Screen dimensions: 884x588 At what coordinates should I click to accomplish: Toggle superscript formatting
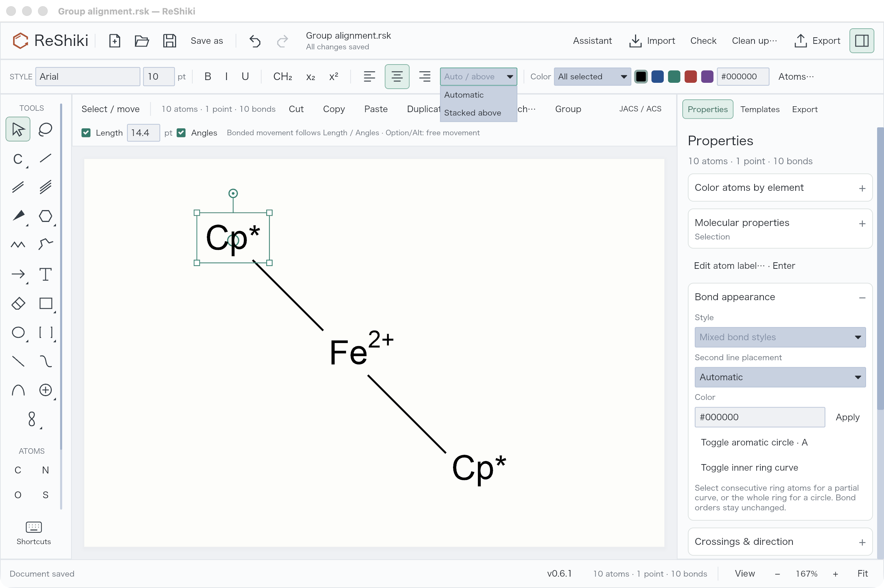click(x=334, y=77)
